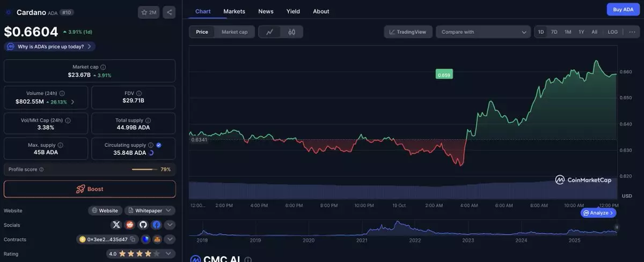The image size is (644, 262).
Task: Open Cardano's X (Twitter) social page
Action: pos(116,225)
